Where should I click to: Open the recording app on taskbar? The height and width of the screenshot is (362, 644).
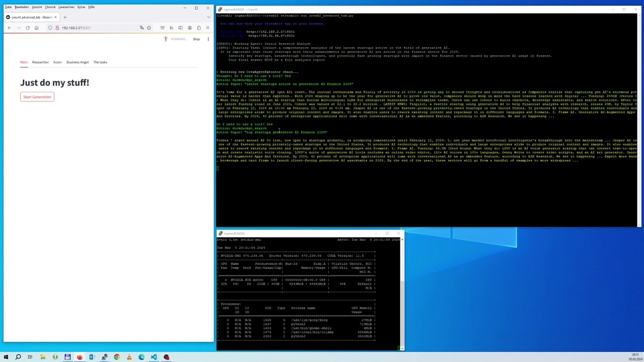[166, 357]
